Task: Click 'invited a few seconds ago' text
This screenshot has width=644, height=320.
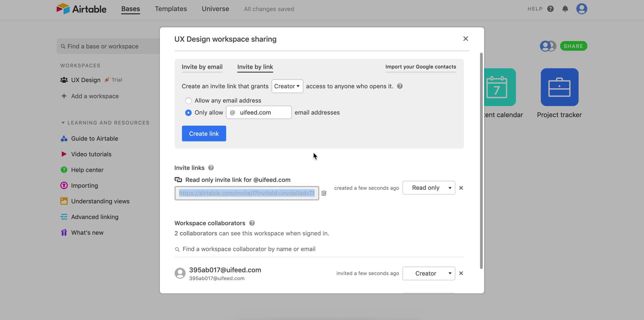Action: click(368, 273)
